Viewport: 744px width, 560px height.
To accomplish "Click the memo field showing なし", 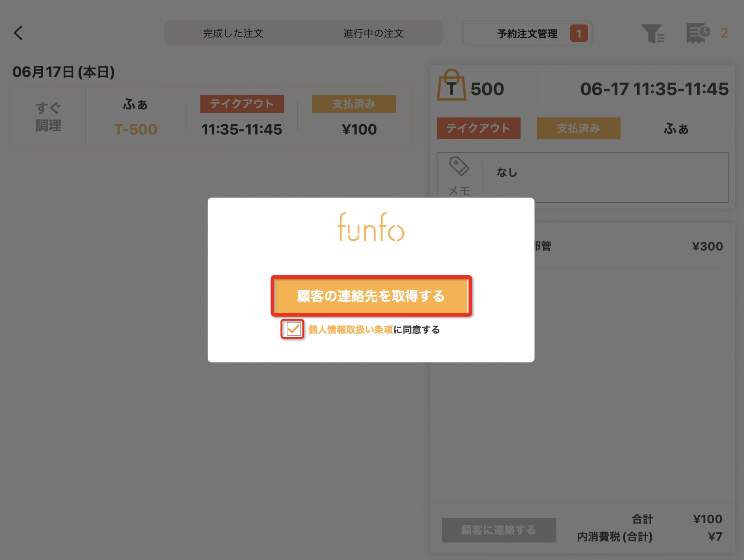I will pos(582,177).
